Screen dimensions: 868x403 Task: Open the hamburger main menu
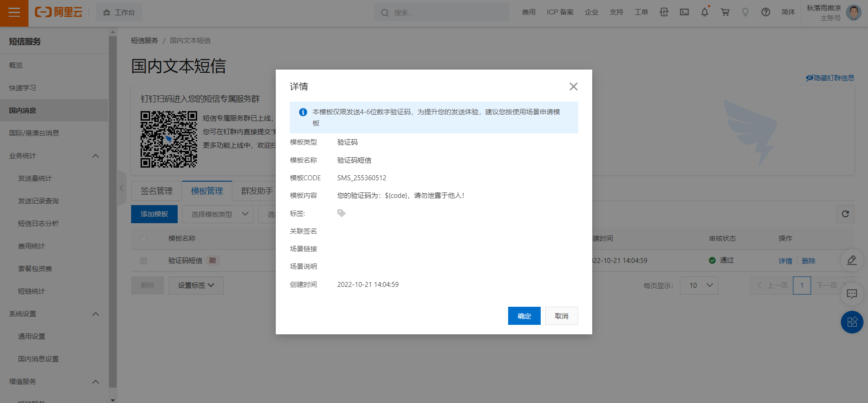[x=14, y=13]
